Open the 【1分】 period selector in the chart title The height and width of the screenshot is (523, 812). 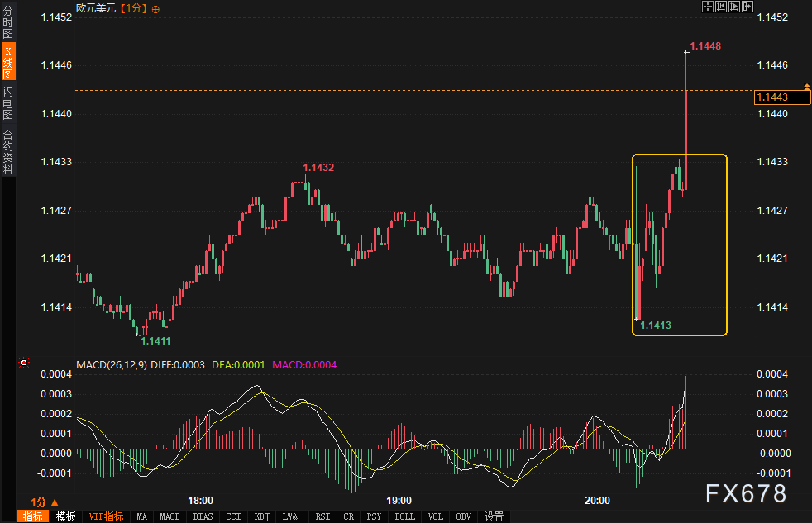[134, 7]
